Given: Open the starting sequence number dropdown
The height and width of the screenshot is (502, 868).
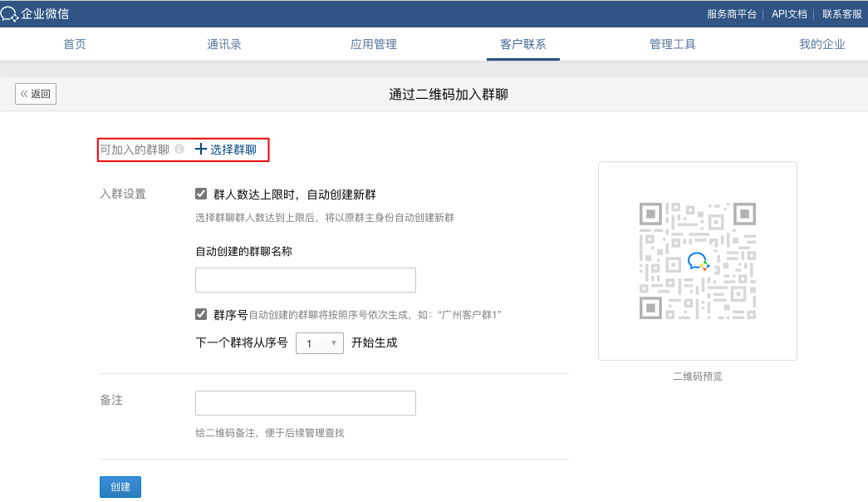Looking at the screenshot, I should pyautogui.click(x=320, y=342).
